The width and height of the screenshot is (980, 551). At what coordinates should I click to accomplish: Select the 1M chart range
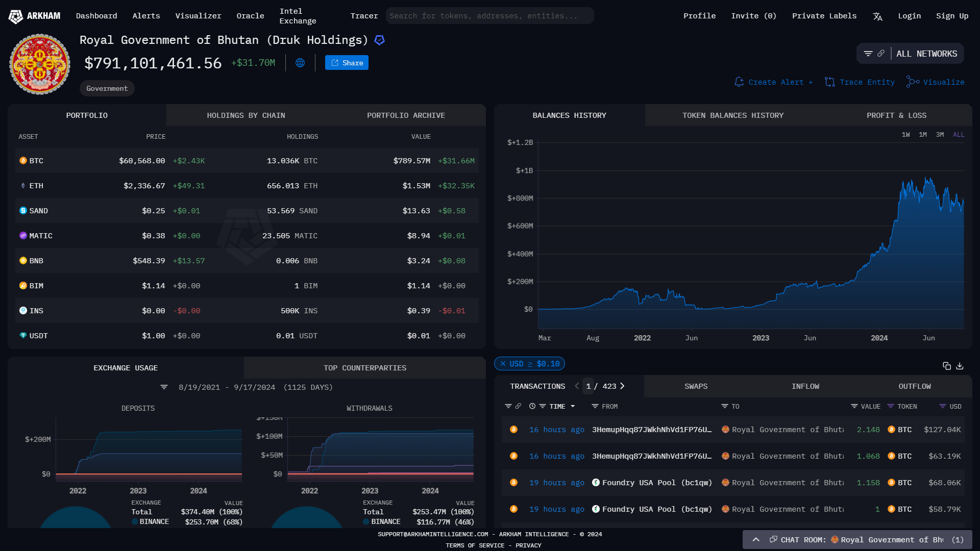[923, 135]
